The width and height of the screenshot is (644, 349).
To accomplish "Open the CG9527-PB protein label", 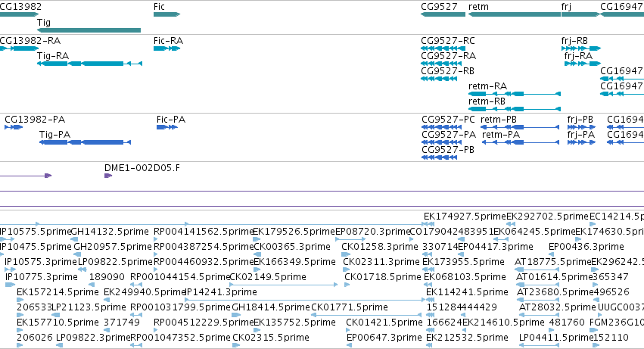I will tap(448, 150).
